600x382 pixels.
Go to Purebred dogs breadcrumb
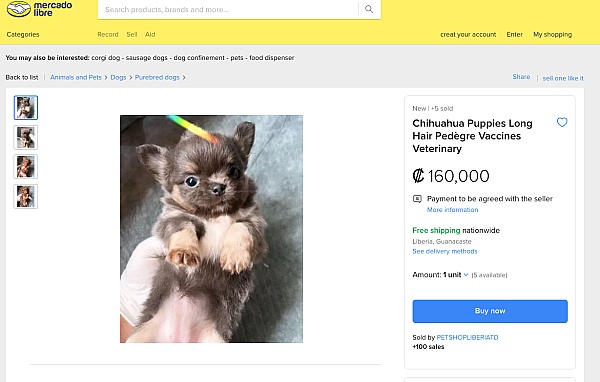click(x=157, y=77)
